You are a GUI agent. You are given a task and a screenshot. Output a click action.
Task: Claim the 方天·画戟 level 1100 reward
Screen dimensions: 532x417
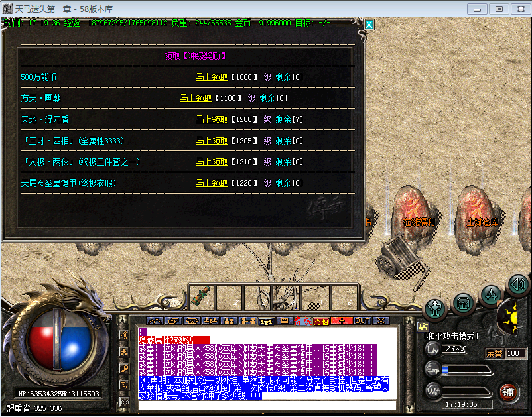(x=196, y=98)
